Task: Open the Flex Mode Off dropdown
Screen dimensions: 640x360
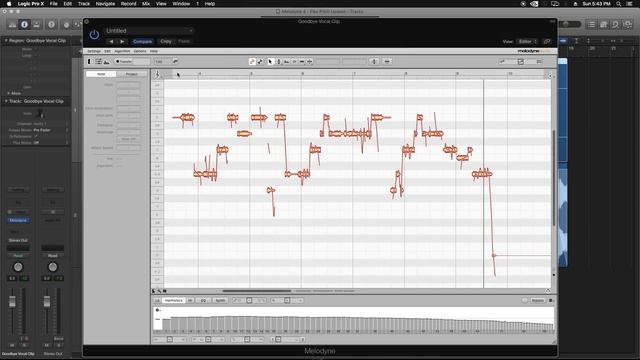Action: 50,142
